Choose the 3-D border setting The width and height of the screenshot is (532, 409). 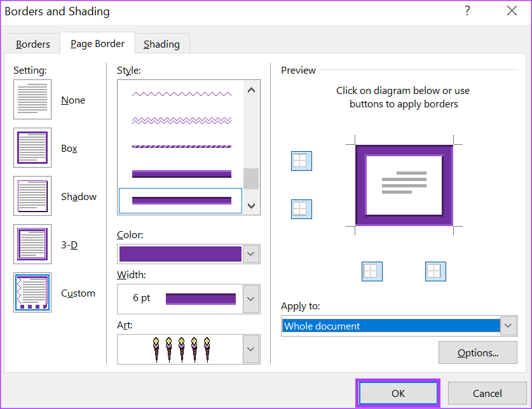[32, 244]
